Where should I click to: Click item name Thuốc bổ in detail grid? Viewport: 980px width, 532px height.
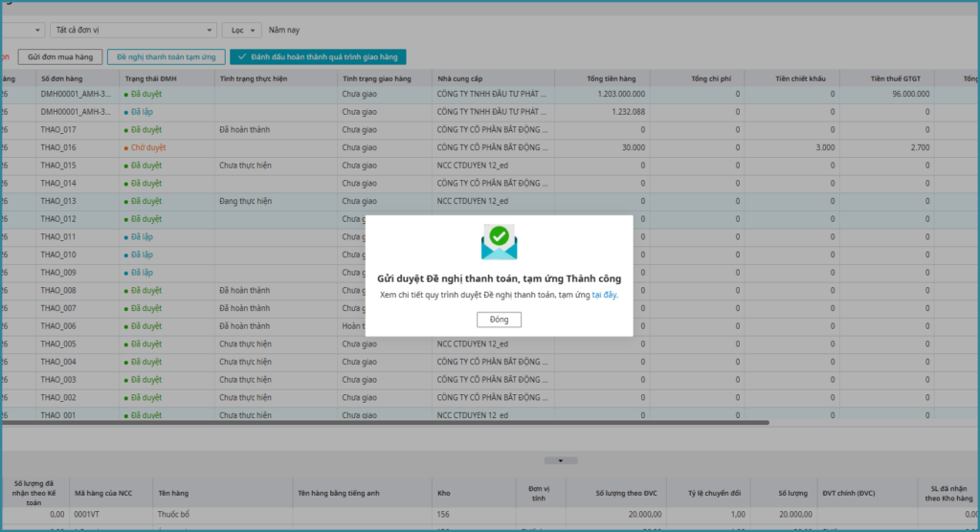point(174,515)
